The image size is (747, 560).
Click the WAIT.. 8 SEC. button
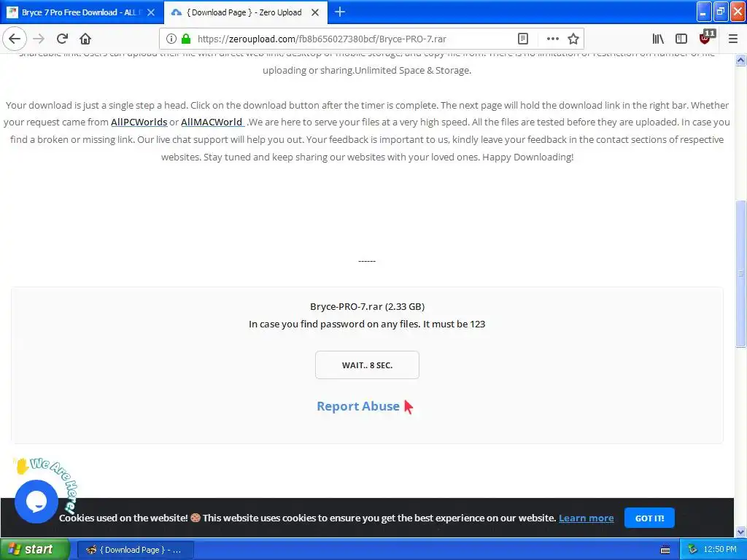pos(367,365)
